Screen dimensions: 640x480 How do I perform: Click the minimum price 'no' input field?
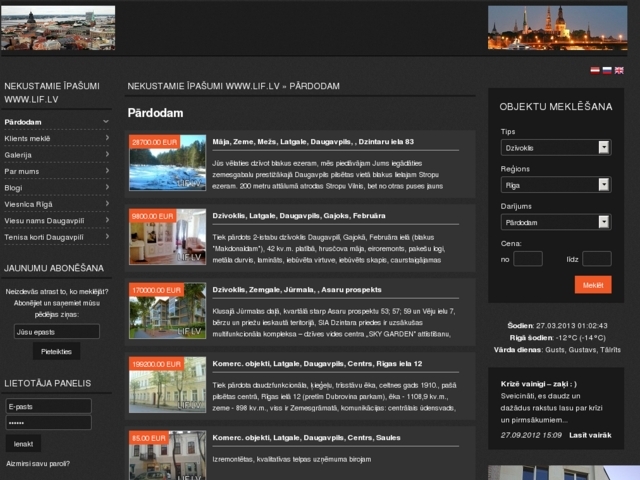(x=527, y=259)
